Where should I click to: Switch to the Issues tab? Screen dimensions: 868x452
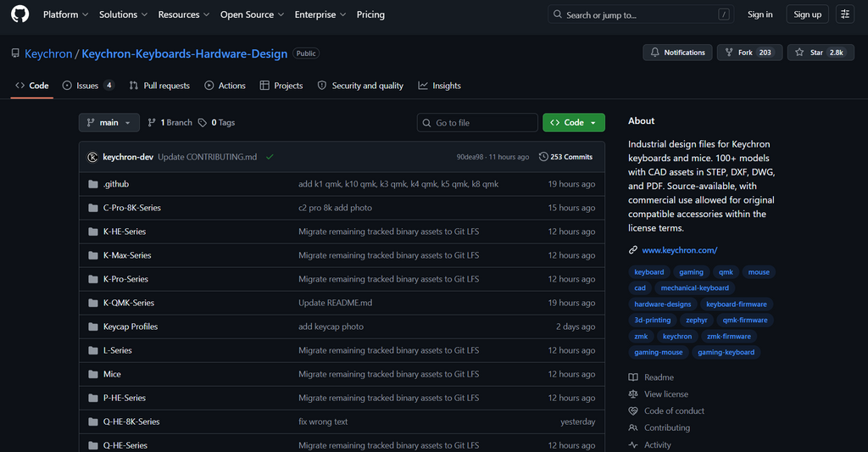(x=88, y=86)
